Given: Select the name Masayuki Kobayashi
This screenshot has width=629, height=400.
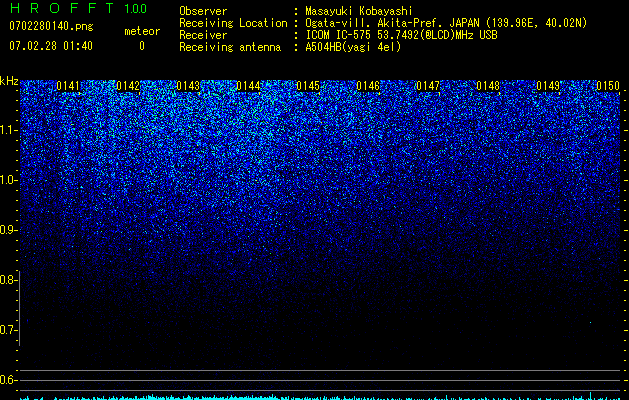Looking at the screenshot, I should (x=359, y=11).
